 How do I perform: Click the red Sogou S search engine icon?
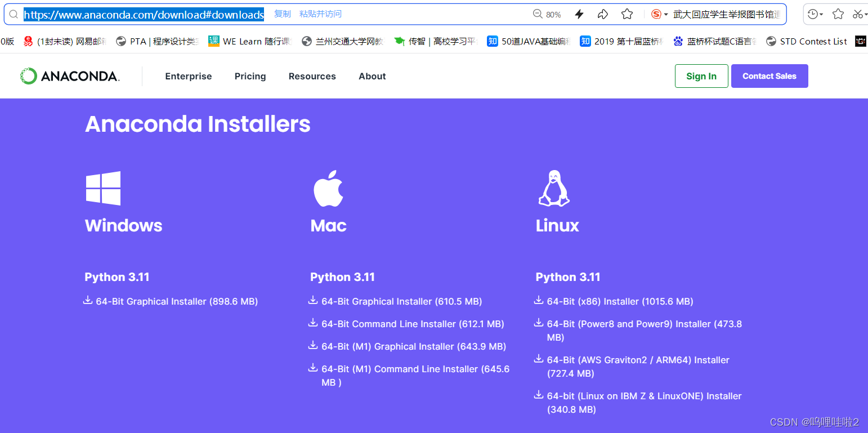(656, 14)
